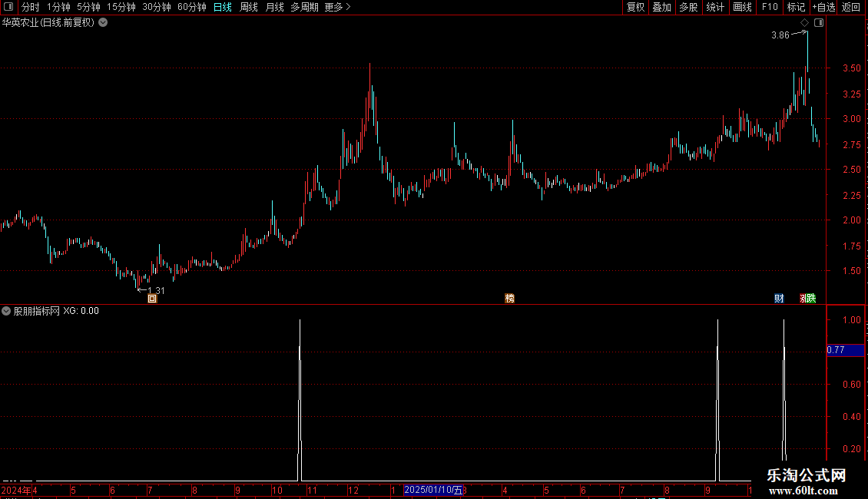Image resolution: width=868 pixels, height=499 pixels.
Task: Click the 华英农业(日线.前复权) title
Action: point(48,23)
